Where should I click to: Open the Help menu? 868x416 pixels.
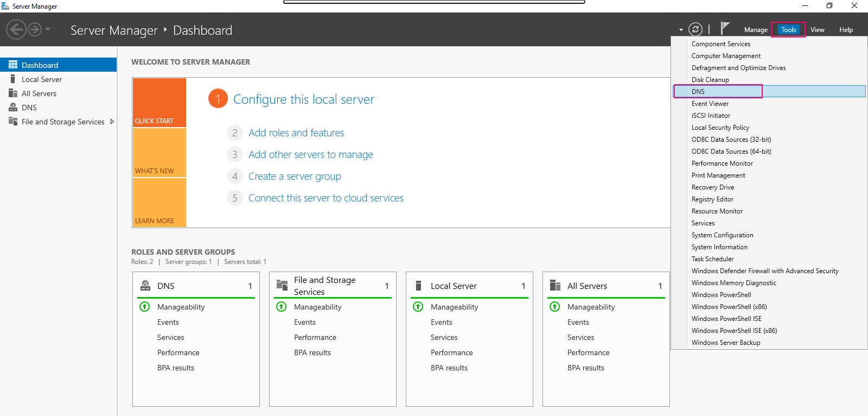click(x=846, y=30)
